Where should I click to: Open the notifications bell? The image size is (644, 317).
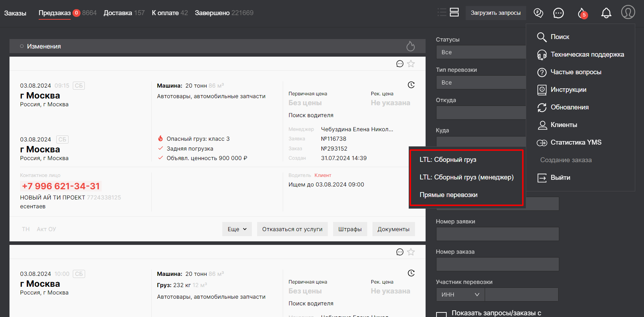click(606, 13)
